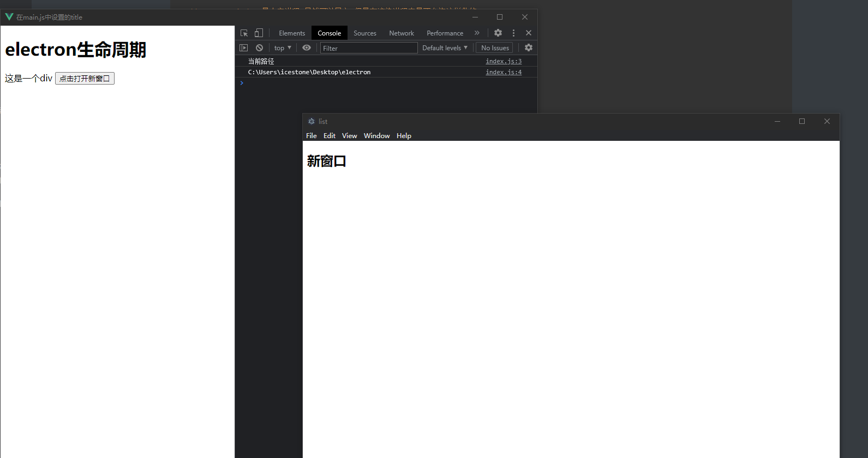Click the 点击打开新窗口 button
The height and width of the screenshot is (458, 868).
[85, 79]
